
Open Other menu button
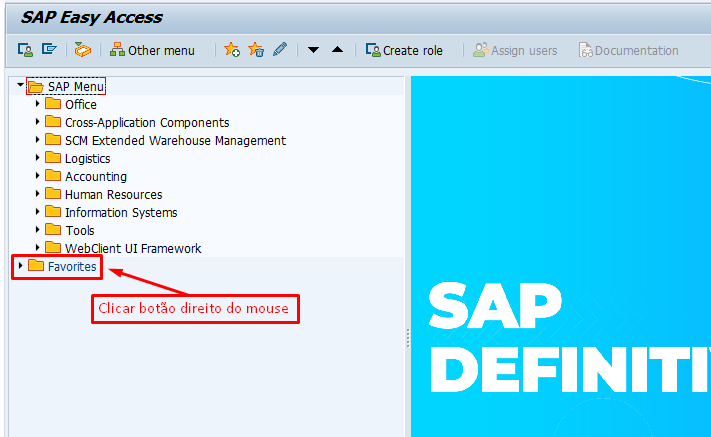click(x=151, y=50)
